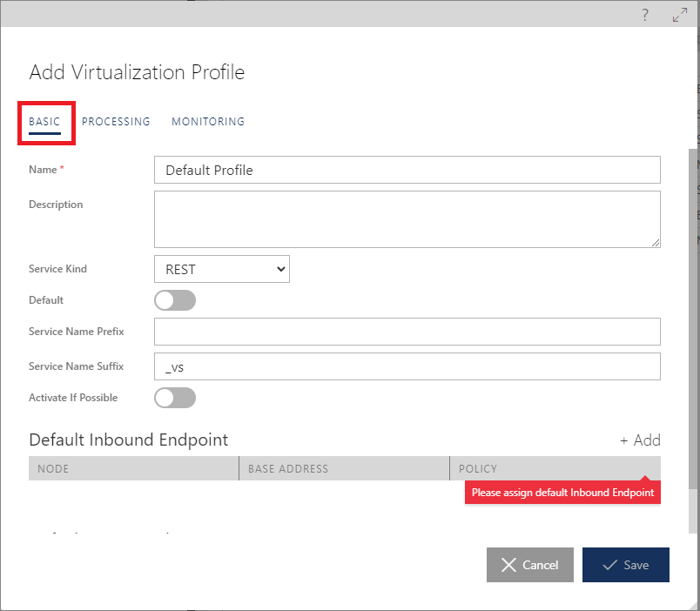Click the Node column header
700x611 pixels.
click(133, 468)
